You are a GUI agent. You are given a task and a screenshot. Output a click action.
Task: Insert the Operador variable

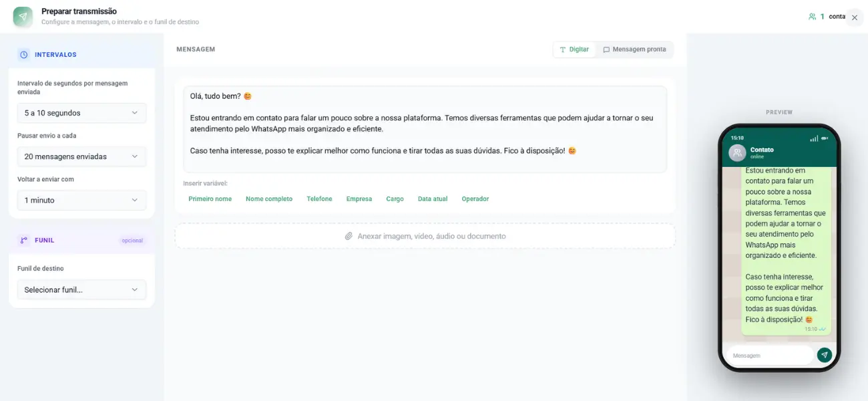coord(475,198)
